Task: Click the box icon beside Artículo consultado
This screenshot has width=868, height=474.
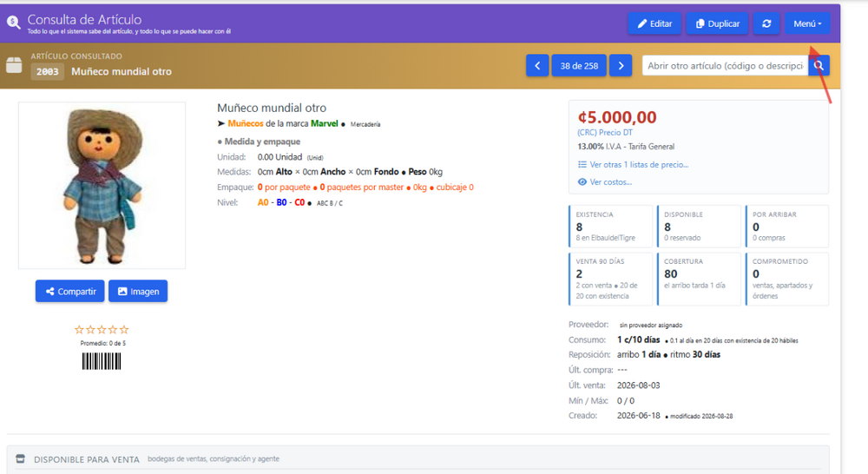Action: point(14,65)
